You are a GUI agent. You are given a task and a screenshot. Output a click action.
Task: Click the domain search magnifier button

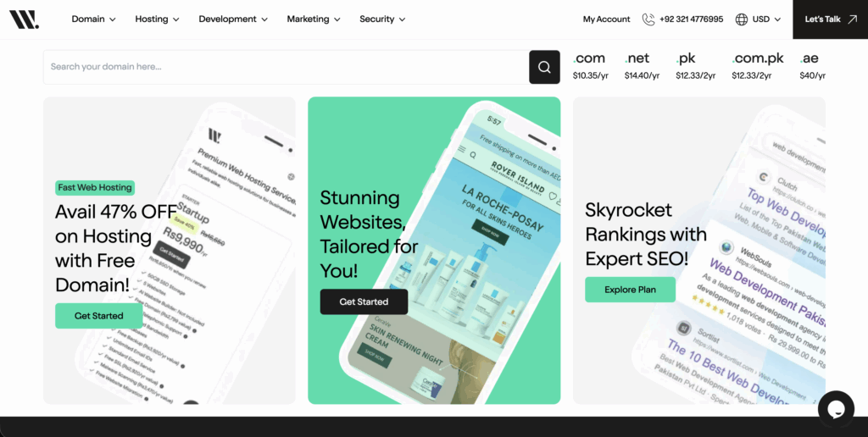[x=544, y=67]
